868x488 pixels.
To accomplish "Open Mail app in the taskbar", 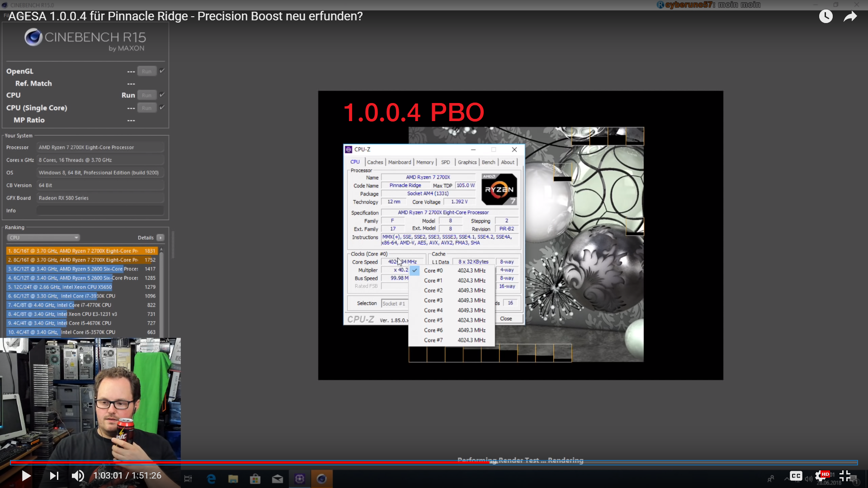I will tap(278, 479).
